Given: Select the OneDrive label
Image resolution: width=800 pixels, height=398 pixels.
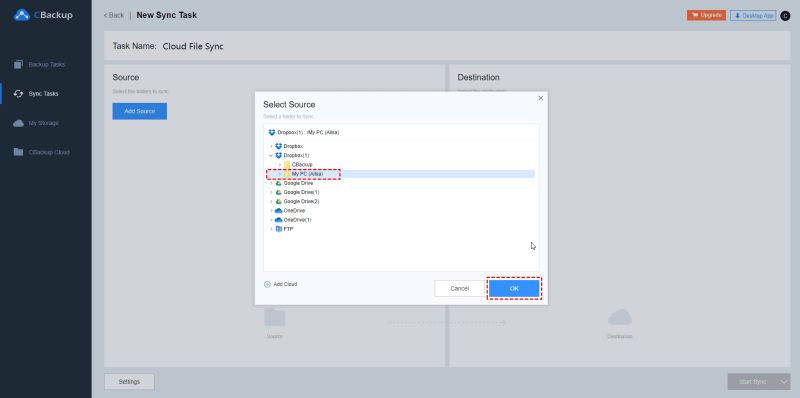Looking at the screenshot, I should tap(294, 211).
